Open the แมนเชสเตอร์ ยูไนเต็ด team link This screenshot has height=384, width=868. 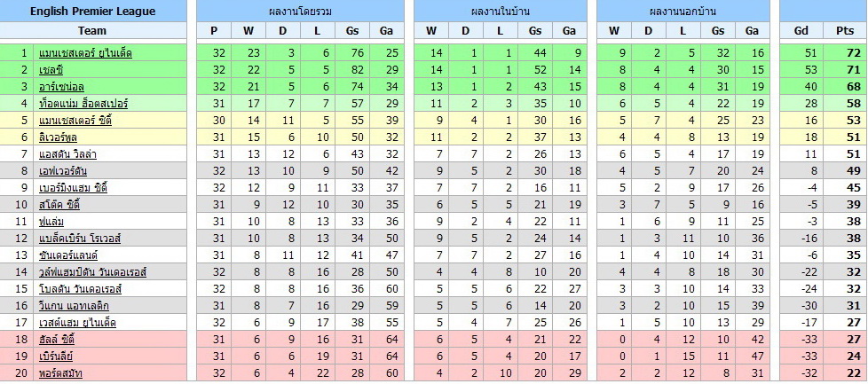click(85, 53)
